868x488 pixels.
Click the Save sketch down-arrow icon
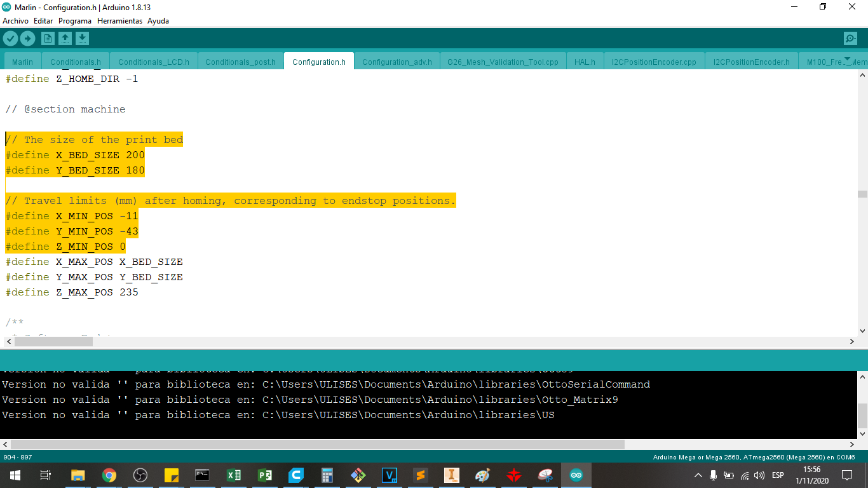82,38
